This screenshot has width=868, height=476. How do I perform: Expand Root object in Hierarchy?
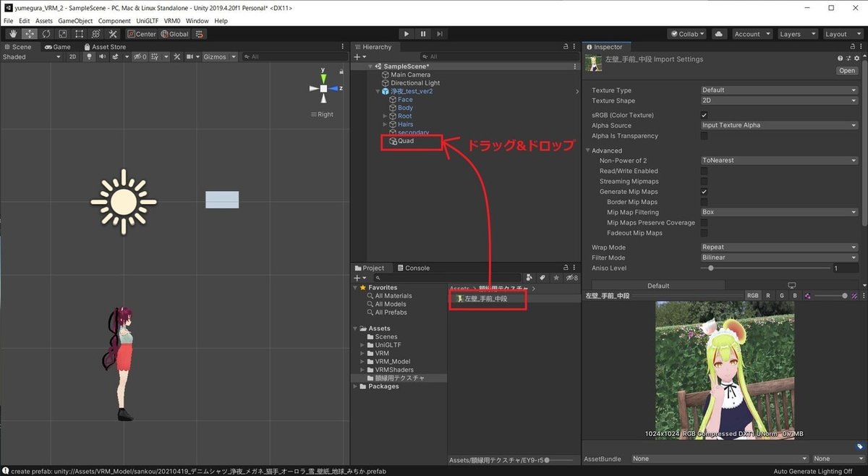[386, 116]
